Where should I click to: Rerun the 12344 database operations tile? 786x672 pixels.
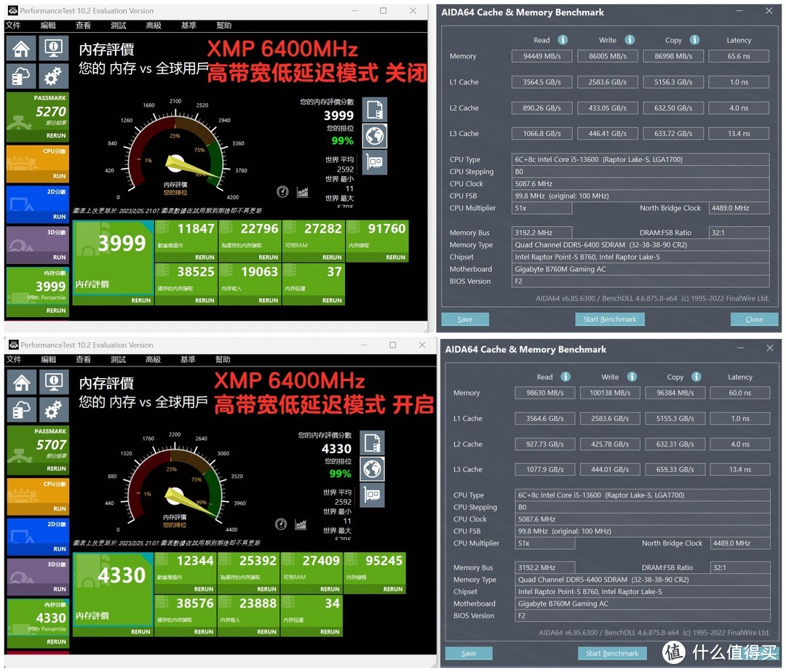click(204, 589)
